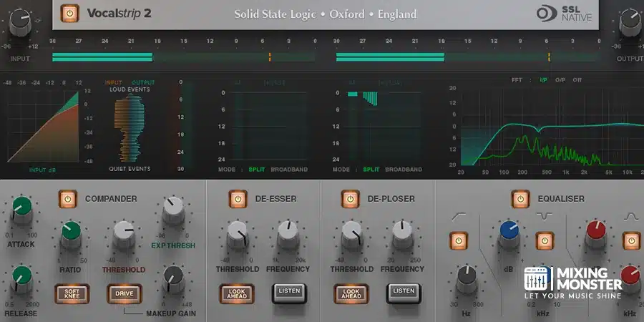Click the LOUD EVENTS label
644x322 pixels.
tap(130, 89)
